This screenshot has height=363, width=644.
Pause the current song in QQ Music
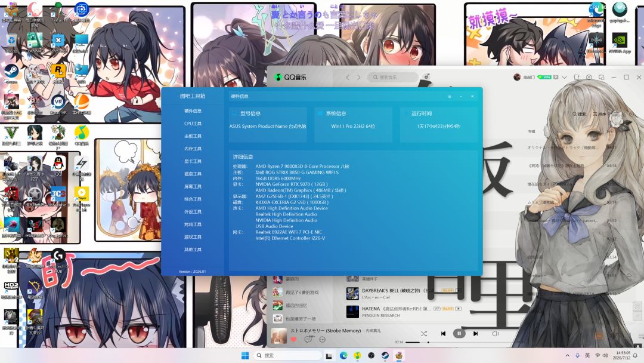coord(459,333)
